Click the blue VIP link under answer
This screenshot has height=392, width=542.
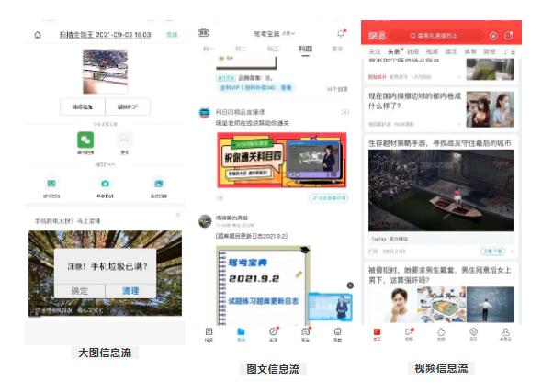(x=255, y=88)
